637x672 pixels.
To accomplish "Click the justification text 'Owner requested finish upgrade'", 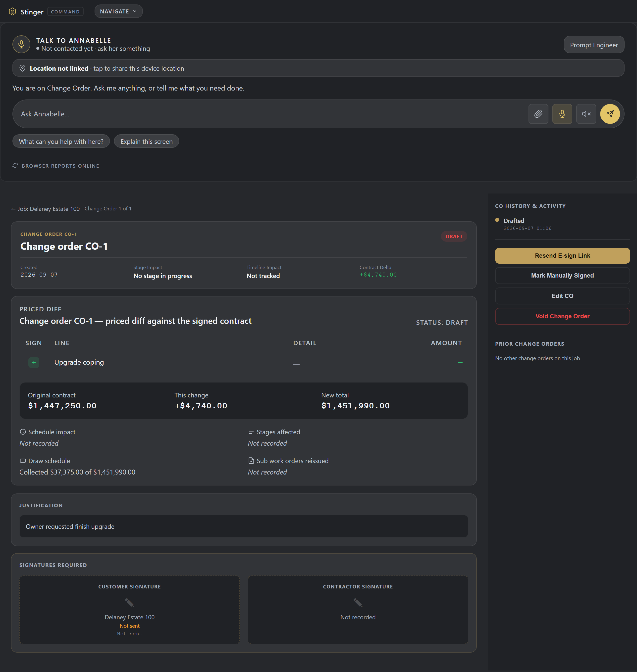I will pyautogui.click(x=70, y=527).
